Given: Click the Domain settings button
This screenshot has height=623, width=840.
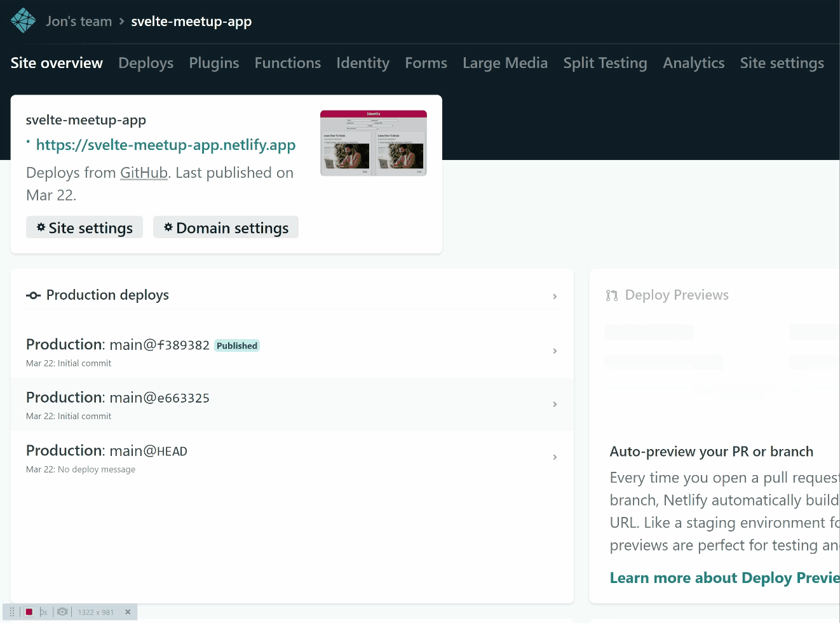Looking at the screenshot, I should (x=226, y=227).
